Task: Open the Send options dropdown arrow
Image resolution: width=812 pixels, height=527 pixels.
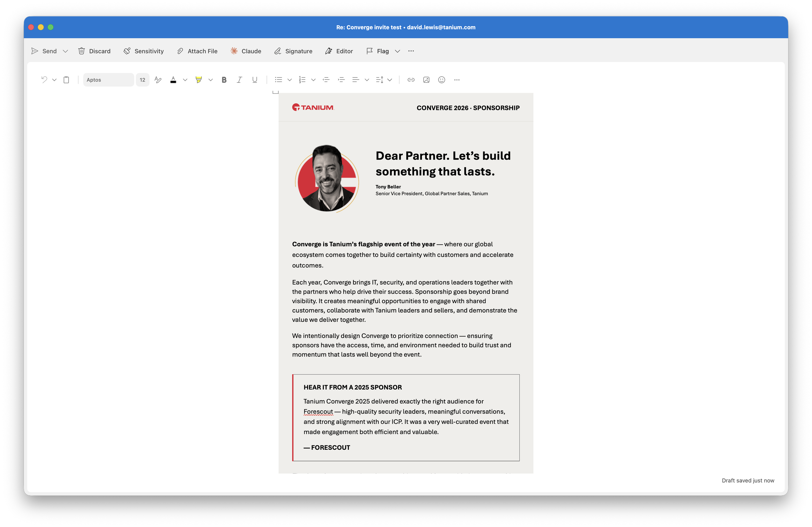Action: click(65, 51)
